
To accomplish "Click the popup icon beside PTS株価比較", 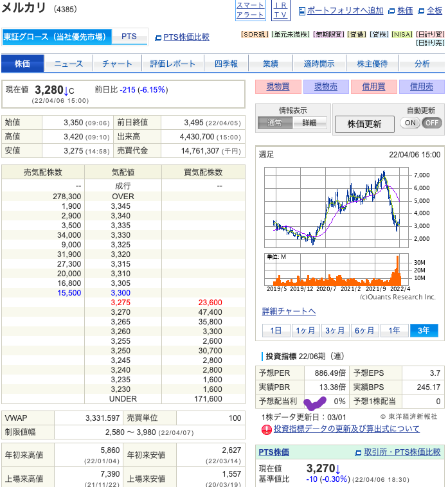I will [158, 38].
